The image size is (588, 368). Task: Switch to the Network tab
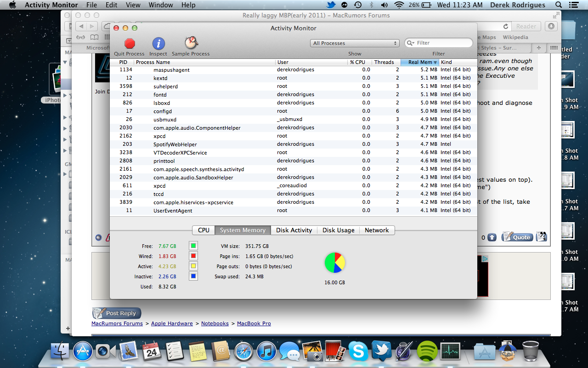pos(377,230)
